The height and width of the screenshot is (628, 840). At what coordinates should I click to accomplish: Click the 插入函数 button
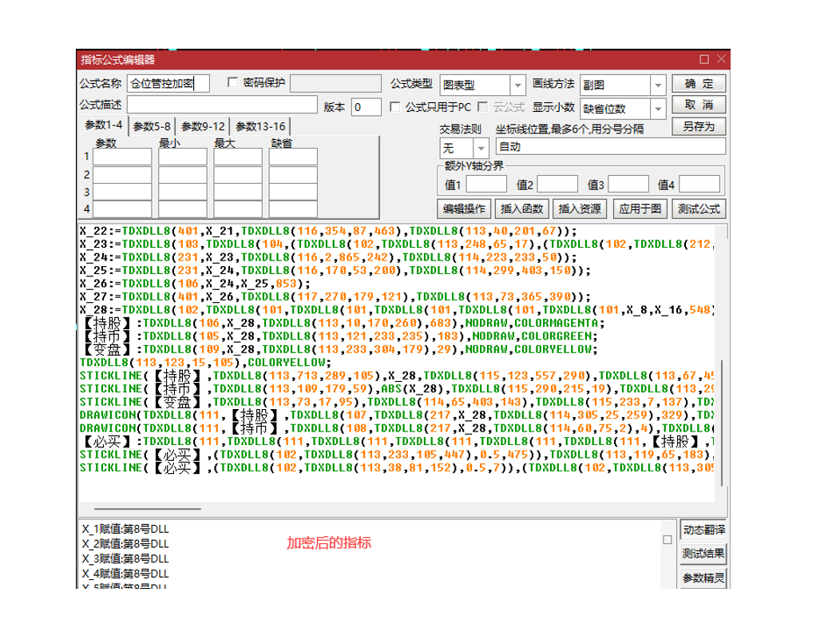[521, 209]
